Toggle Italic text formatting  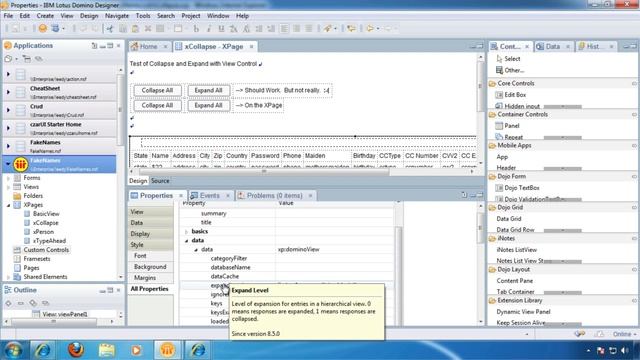pos(209,29)
